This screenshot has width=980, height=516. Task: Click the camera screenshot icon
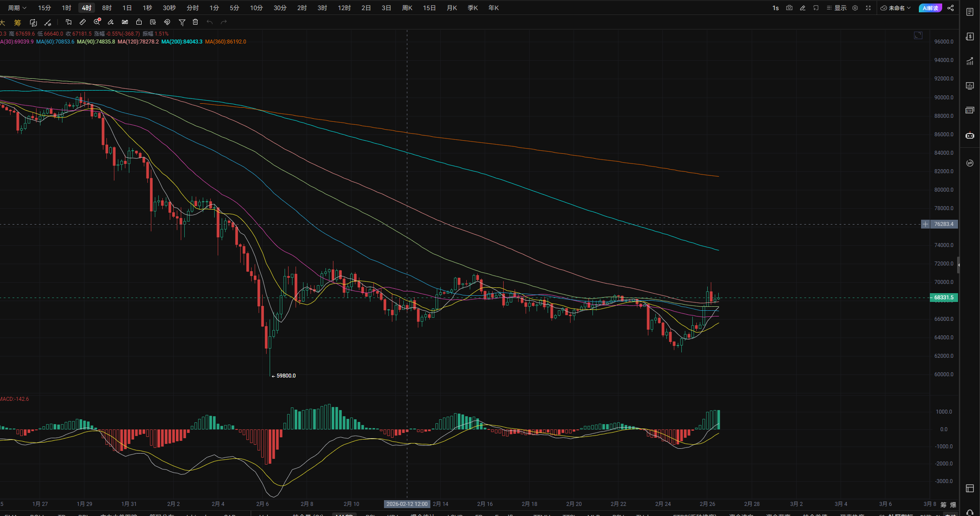[x=790, y=8]
